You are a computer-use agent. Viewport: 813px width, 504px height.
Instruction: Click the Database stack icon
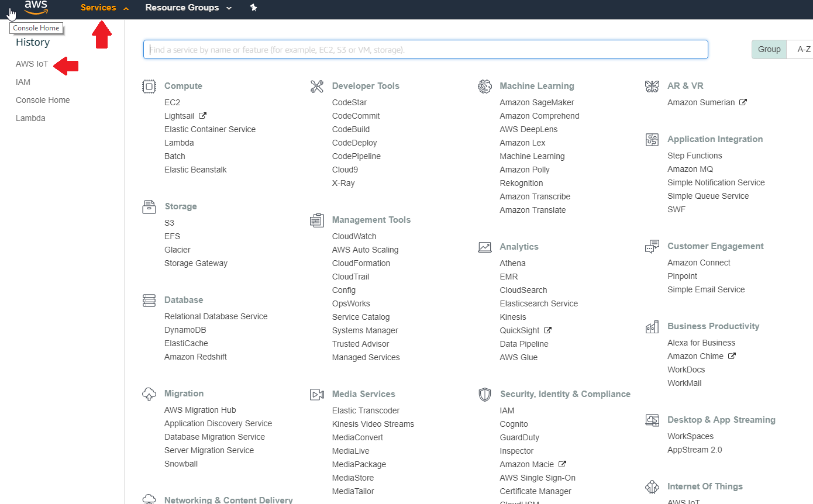149,301
